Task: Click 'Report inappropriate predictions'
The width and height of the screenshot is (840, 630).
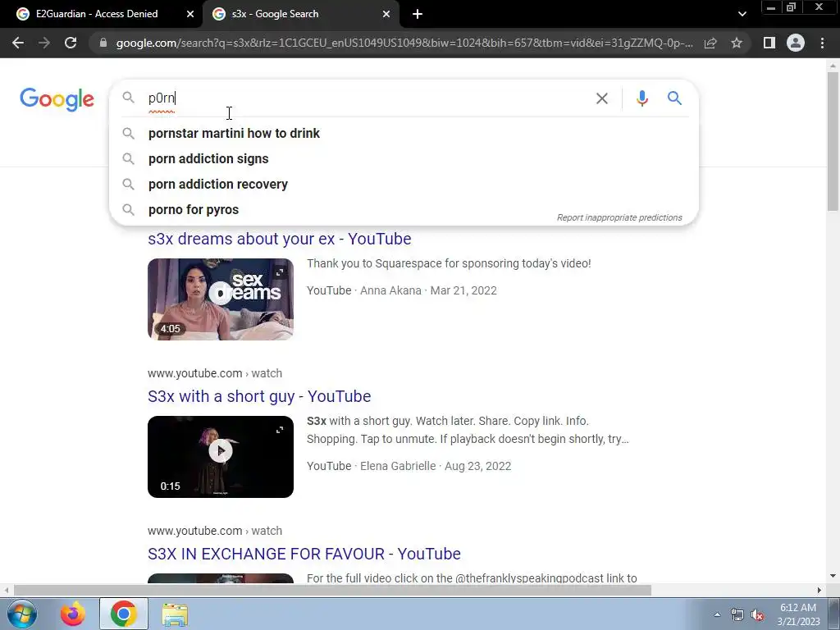Action: click(x=619, y=217)
